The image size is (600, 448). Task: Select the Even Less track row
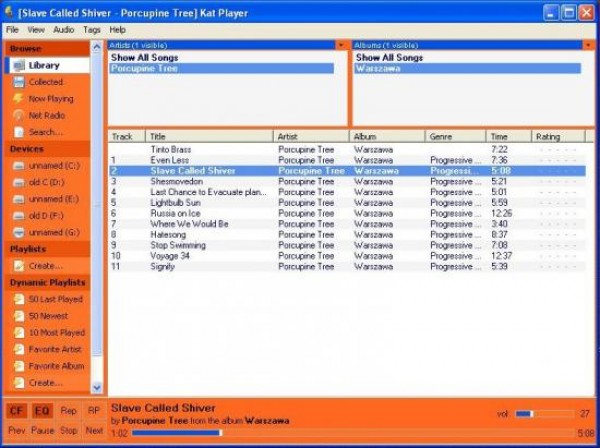click(x=347, y=160)
